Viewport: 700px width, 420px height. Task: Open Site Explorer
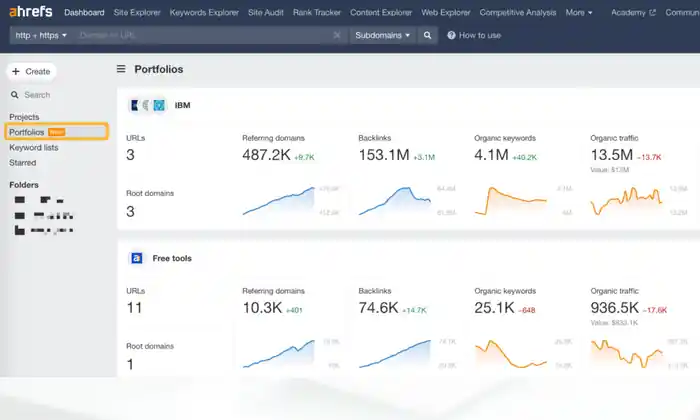137,12
